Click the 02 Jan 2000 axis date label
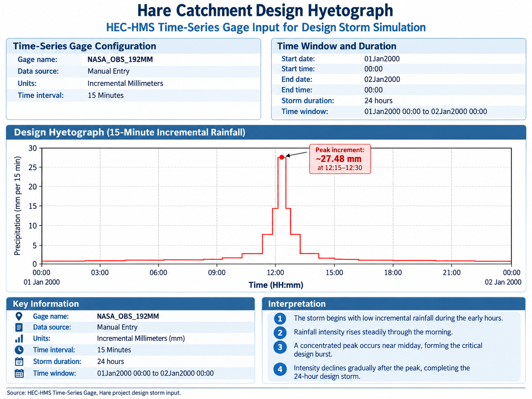This screenshot has height=399, width=532. tap(503, 282)
